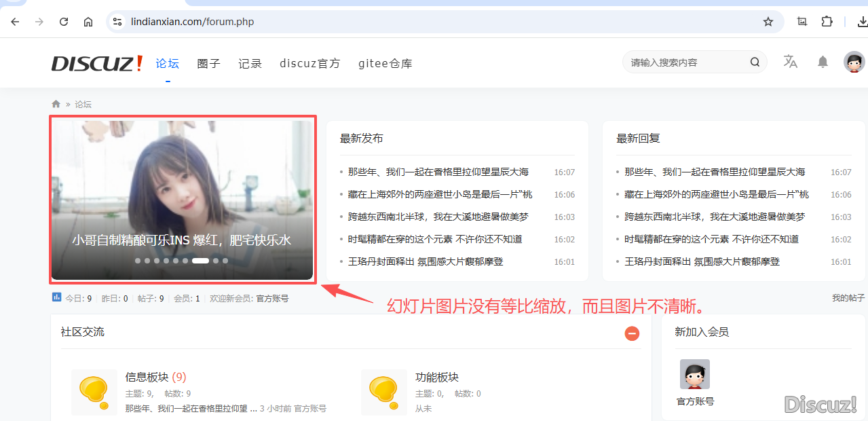Click the 官方账号 new member avatar

coord(694,374)
